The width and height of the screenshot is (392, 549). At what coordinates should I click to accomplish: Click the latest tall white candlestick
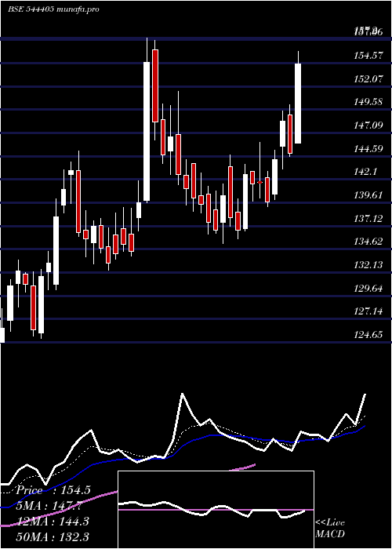[x=298, y=104]
